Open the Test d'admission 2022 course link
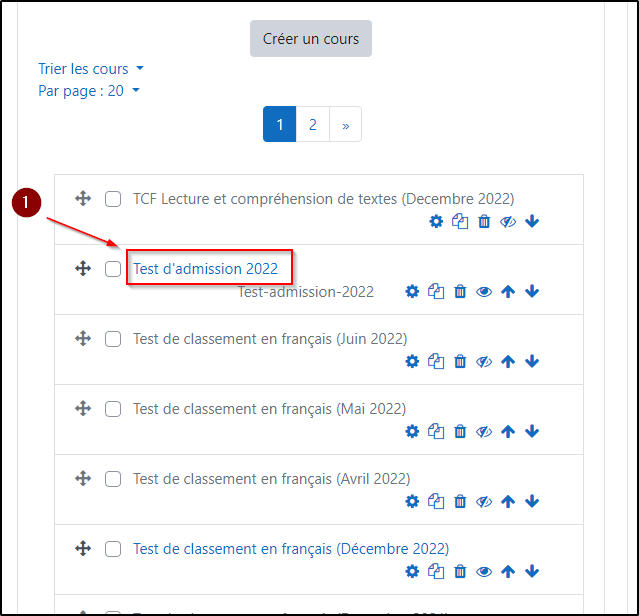Image resolution: width=639 pixels, height=616 pixels. pyautogui.click(x=205, y=269)
